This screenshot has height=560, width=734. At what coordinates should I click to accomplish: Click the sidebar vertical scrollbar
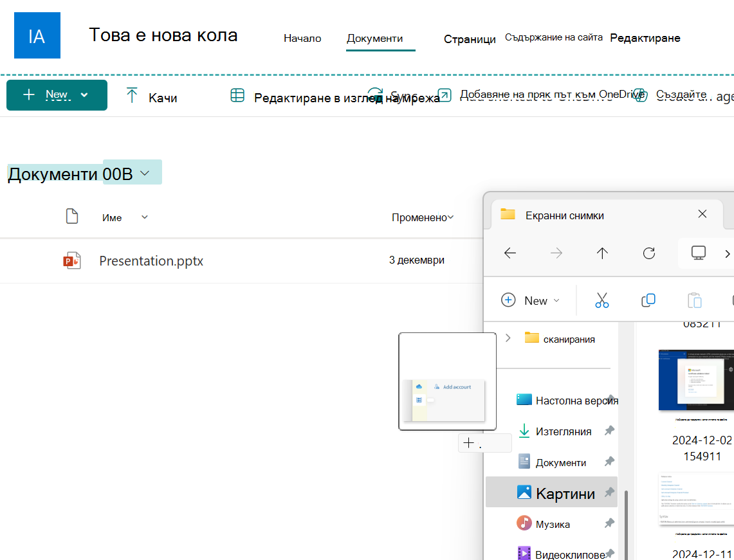[x=625, y=524]
